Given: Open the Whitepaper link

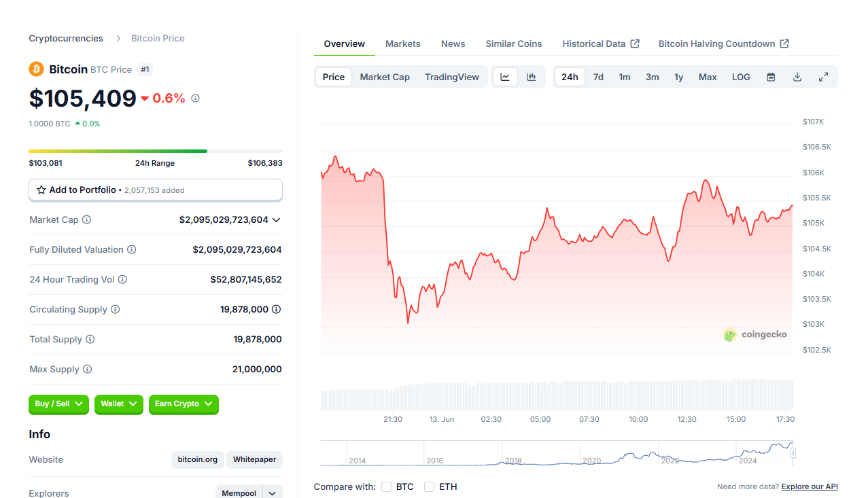Looking at the screenshot, I should point(255,460).
